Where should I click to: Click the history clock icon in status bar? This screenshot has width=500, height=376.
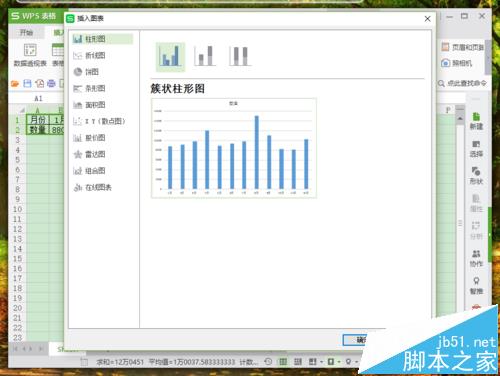268,362
